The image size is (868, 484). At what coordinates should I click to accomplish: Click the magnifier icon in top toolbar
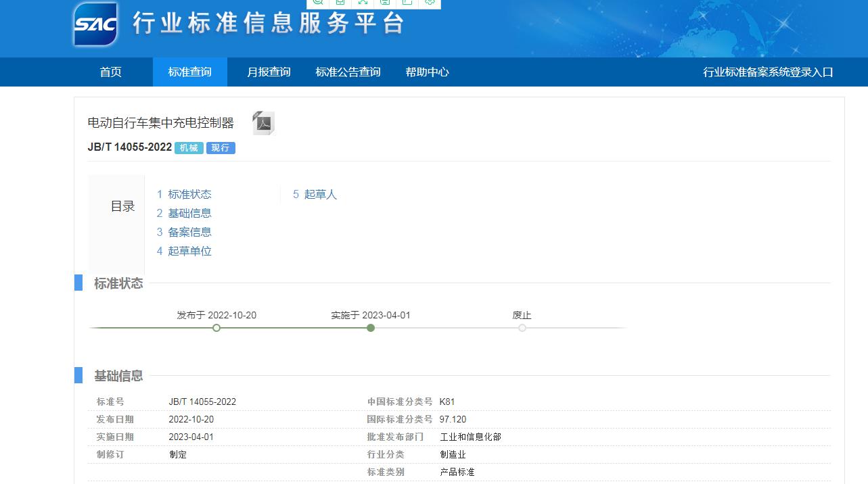(x=318, y=2)
